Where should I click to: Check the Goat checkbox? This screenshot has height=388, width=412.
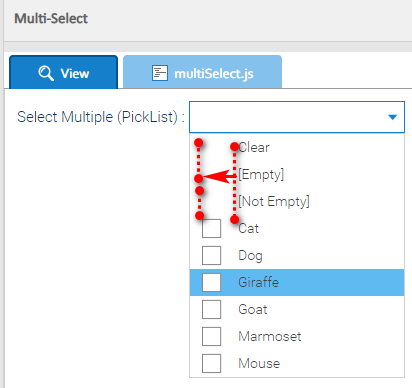pos(211,309)
